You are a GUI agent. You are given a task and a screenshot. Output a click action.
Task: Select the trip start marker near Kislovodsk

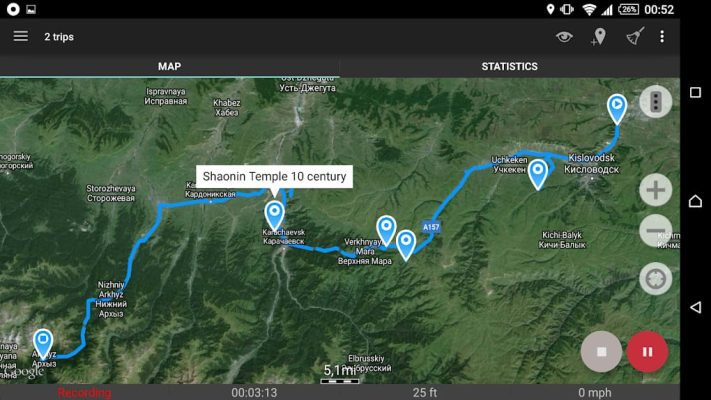[617, 109]
